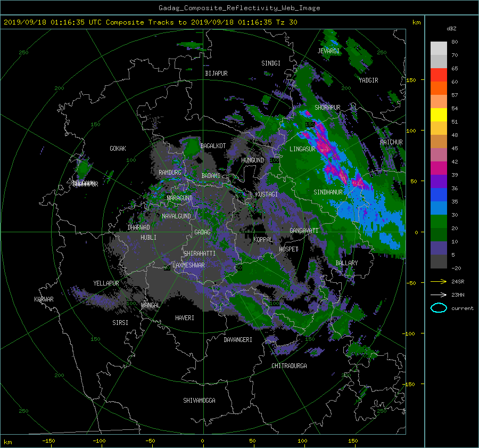479x448 pixels.
Task: Click the 'JEVARGI' city label
Action: pyautogui.click(x=328, y=51)
